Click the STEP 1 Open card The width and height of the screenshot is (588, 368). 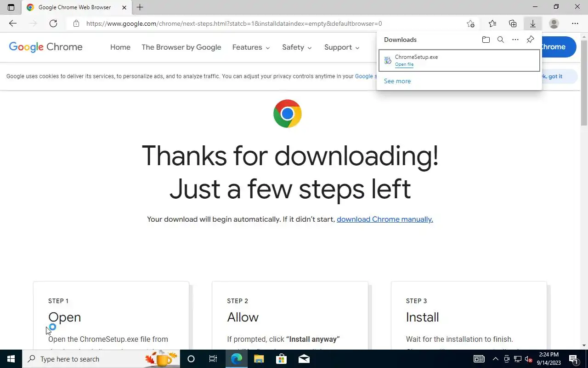coord(111,316)
